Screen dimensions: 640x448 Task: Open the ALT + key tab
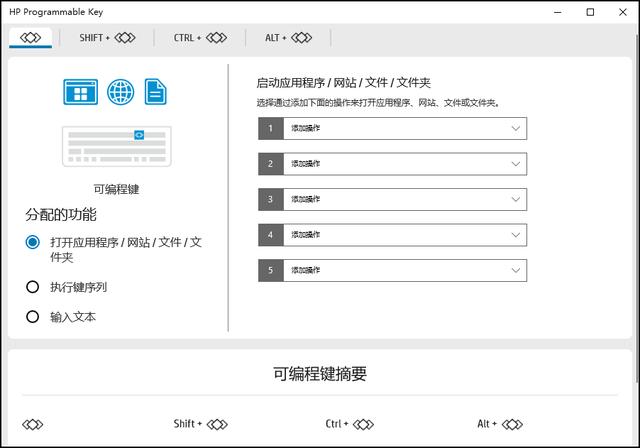(x=289, y=38)
